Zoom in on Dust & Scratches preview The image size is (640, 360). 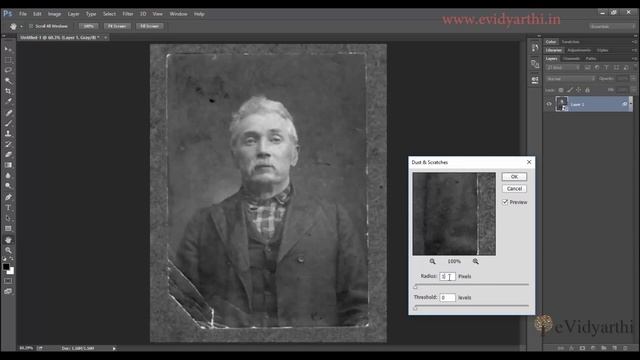click(476, 261)
